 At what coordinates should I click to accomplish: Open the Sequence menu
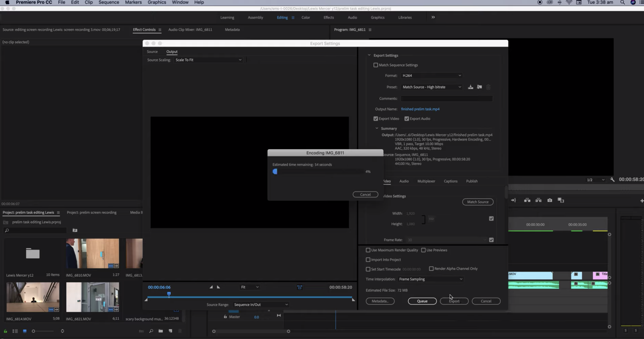pos(108,2)
